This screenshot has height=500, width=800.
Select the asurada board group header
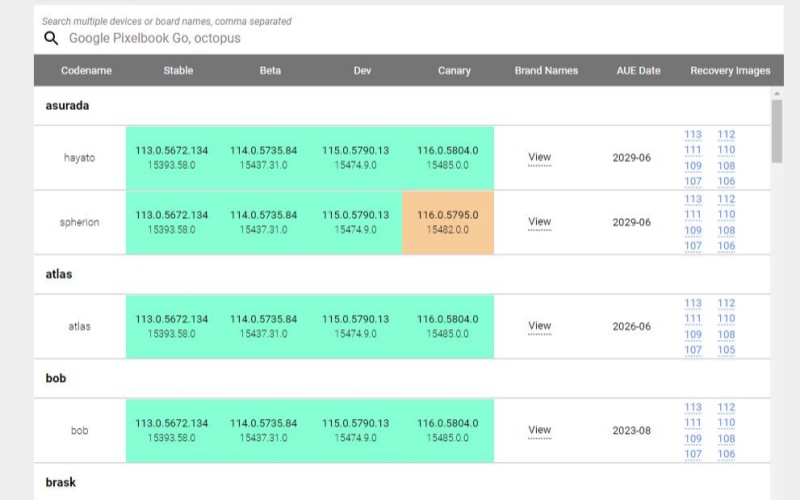tap(69, 105)
